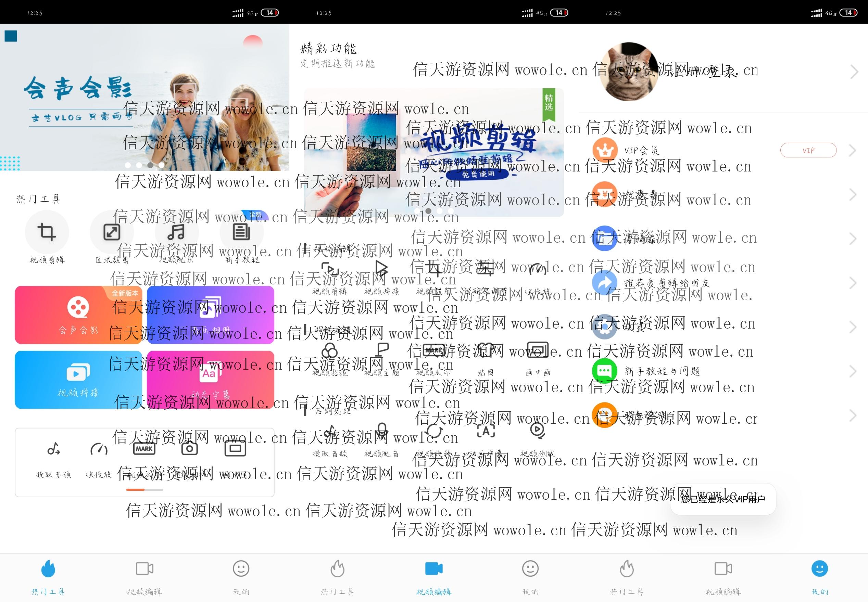Switch to 视频编辑 tab from home screen
868x602 pixels.
click(x=144, y=577)
